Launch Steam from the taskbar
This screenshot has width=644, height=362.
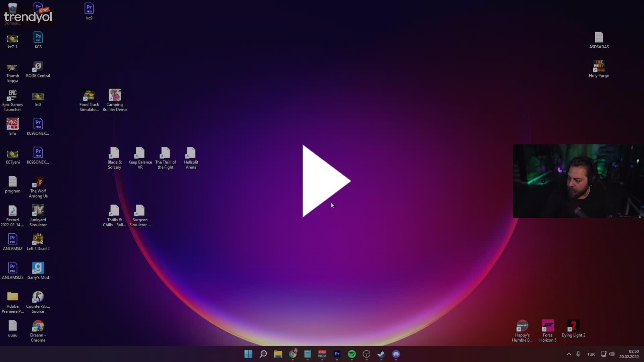click(x=381, y=354)
